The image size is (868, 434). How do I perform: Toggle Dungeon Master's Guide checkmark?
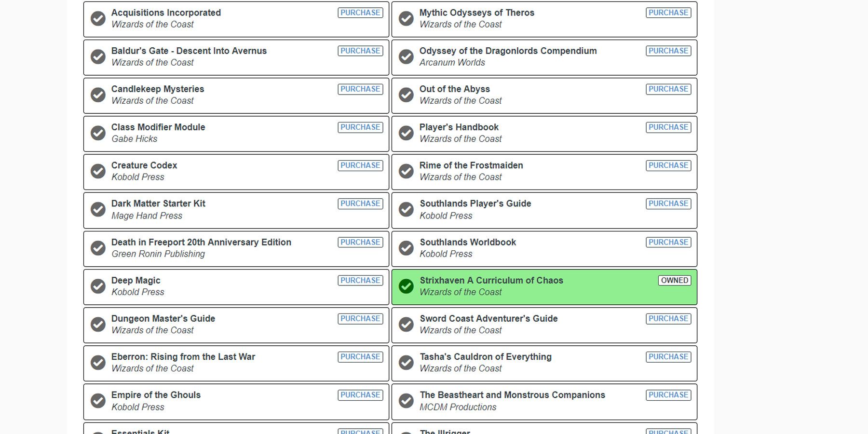tap(98, 325)
